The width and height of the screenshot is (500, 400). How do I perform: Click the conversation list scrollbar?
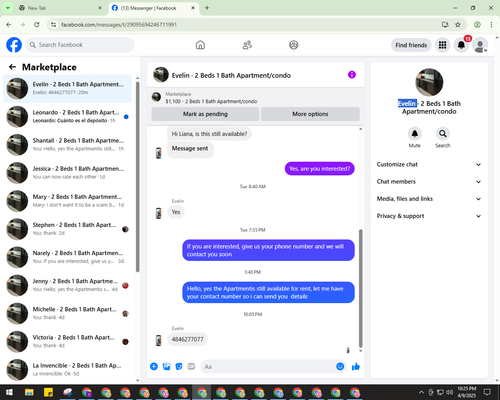coord(137,177)
